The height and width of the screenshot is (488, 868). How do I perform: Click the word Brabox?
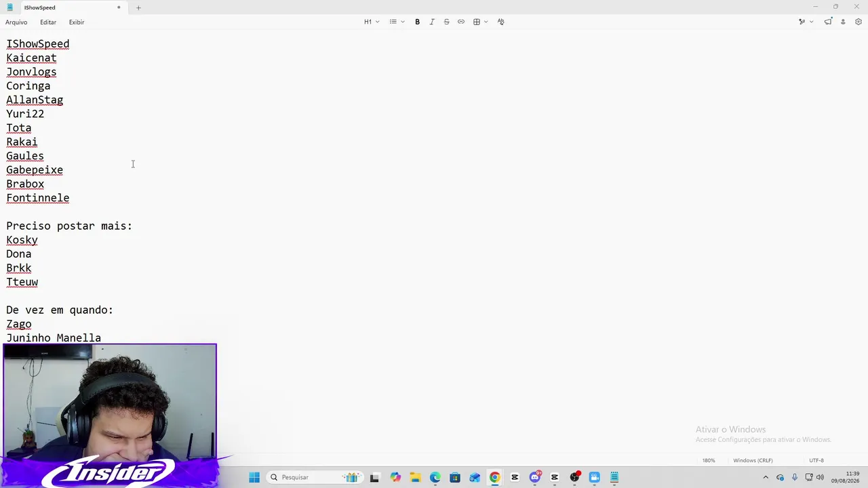(x=25, y=184)
